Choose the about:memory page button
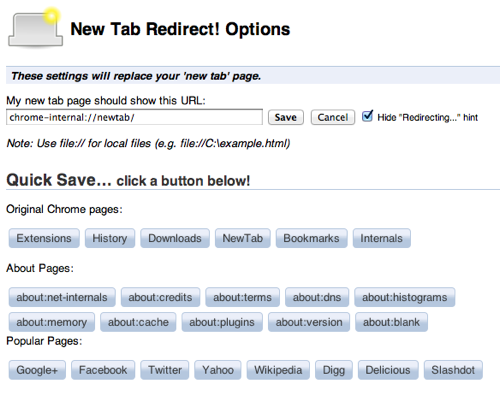Image resolution: width=500 pixels, height=396 pixels. point(52,322)
